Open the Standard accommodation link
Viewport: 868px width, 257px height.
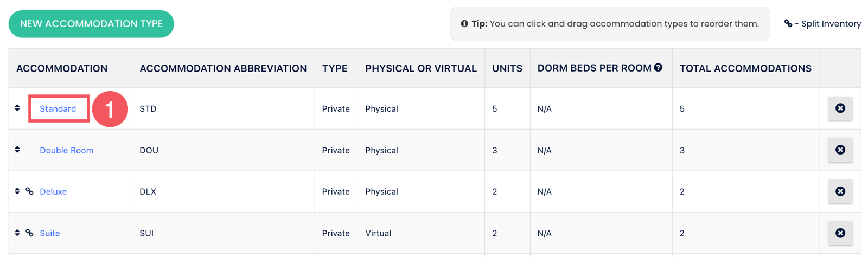coord(58,108)
